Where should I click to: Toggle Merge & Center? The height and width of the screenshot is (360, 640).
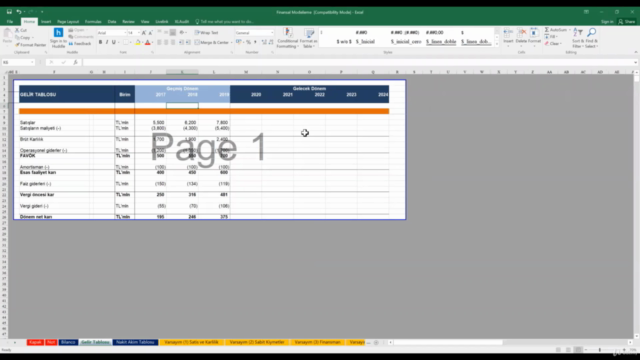point(212,42)
